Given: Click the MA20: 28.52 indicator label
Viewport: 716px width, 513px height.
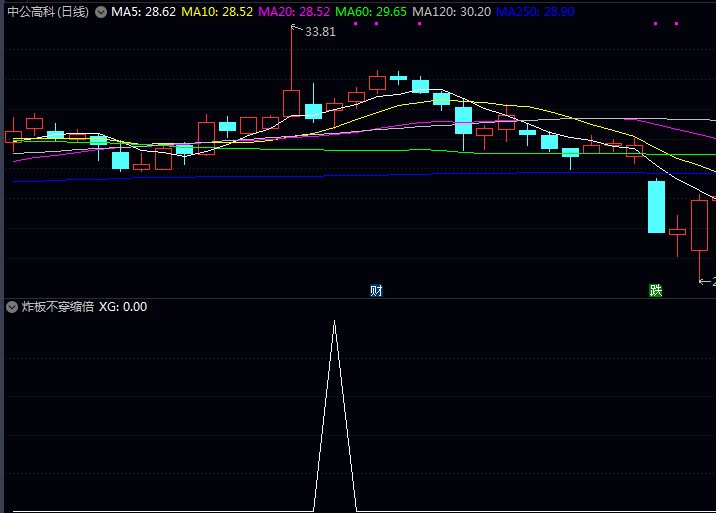Looking at the screenshot, I should [x=294, y=12].
